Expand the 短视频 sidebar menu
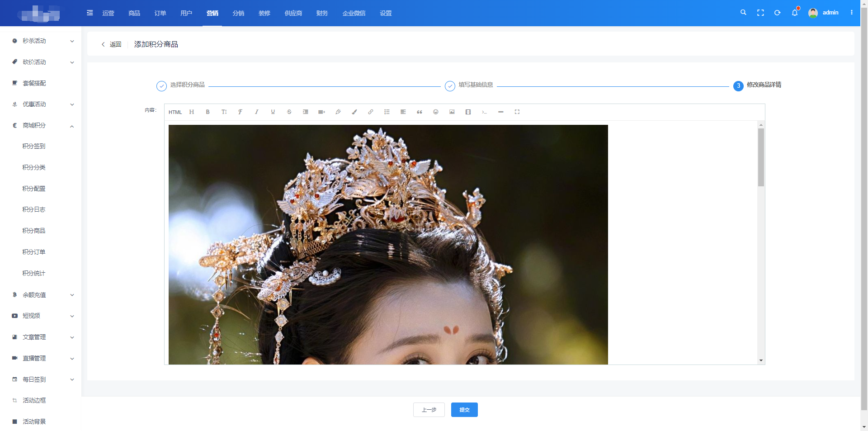This screenshot has height=431, width=868. point(41,316)
